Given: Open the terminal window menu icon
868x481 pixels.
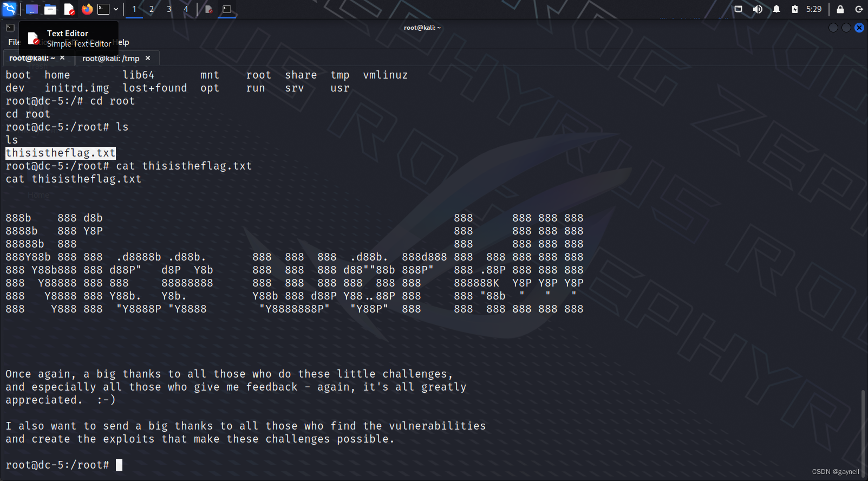Looking at the screenshot, I should [10, 28].
